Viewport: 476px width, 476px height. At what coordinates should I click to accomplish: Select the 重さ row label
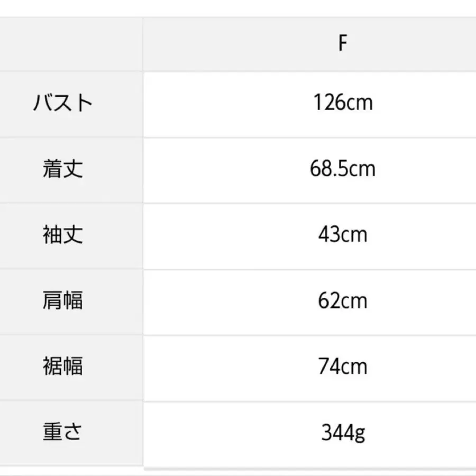(63, 433)
